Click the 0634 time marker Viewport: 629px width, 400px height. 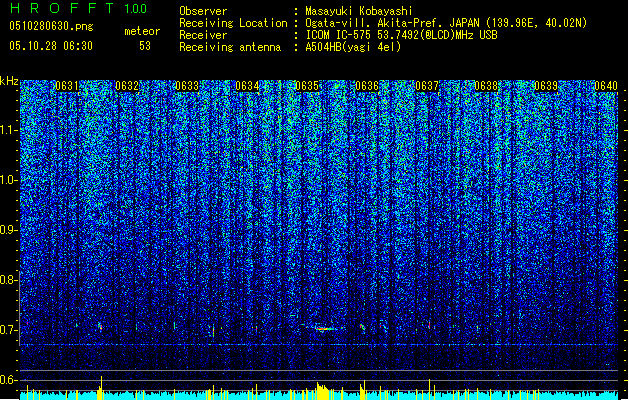247,86
